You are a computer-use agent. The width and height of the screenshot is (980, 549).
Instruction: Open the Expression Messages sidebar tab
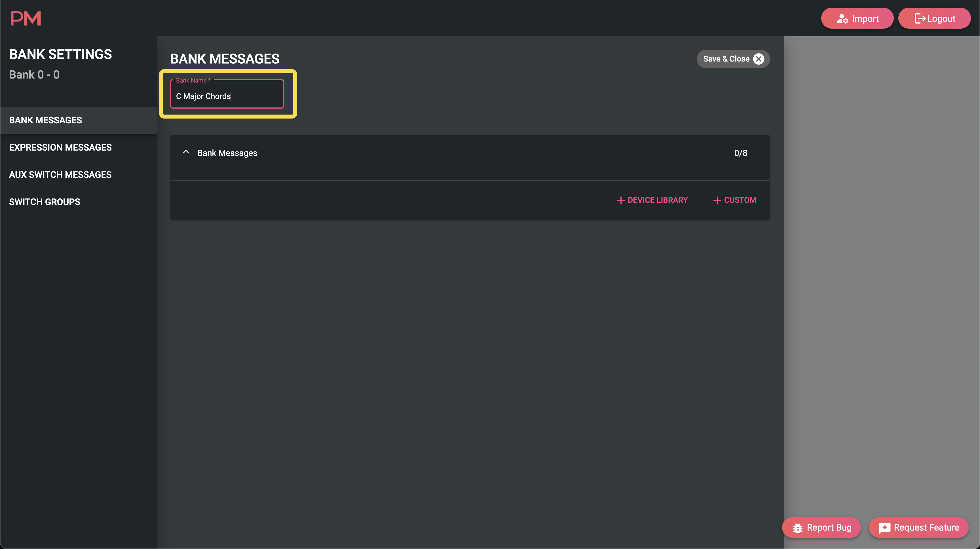point(78,147)
